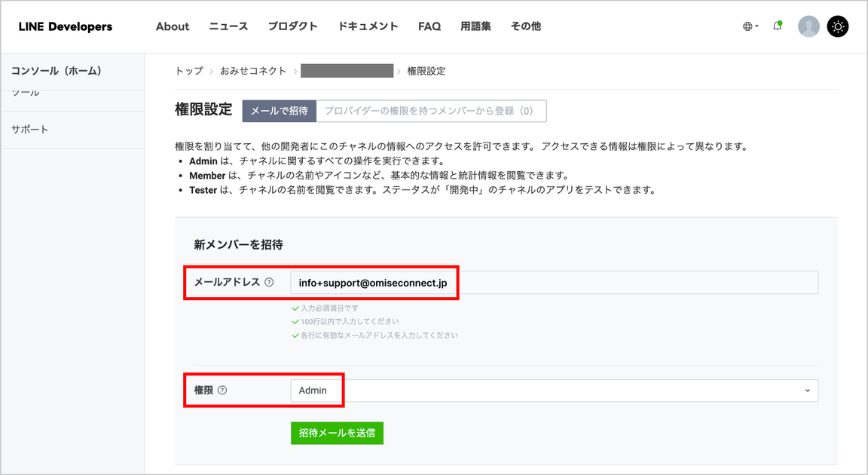Click the Admin permission description line
The width and height of the screenshot is (868, 475).
(317, 161)
